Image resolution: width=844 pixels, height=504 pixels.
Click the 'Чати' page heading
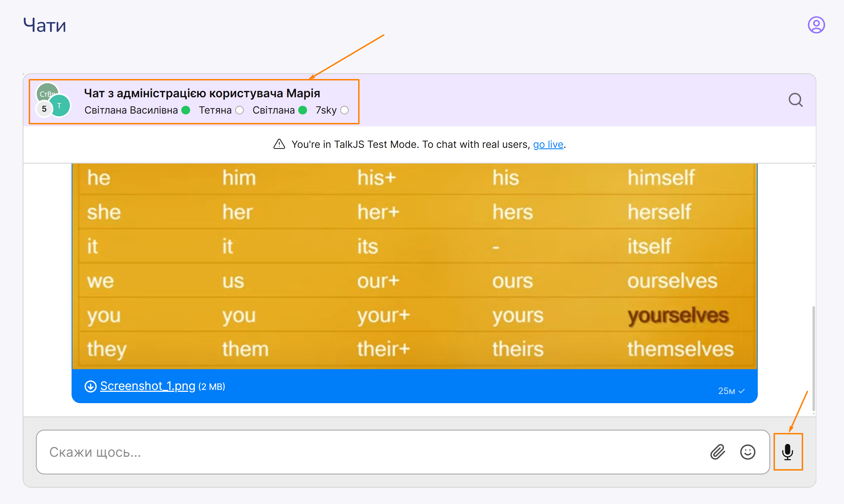pyautogui.click(x=44, y=25)
